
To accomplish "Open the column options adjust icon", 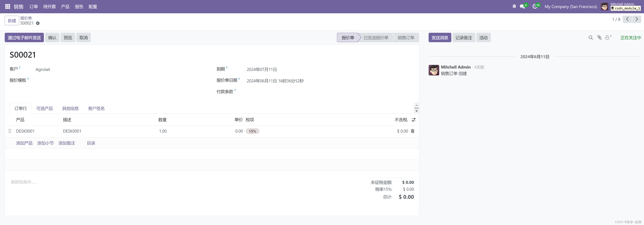I will pos(414,120).
